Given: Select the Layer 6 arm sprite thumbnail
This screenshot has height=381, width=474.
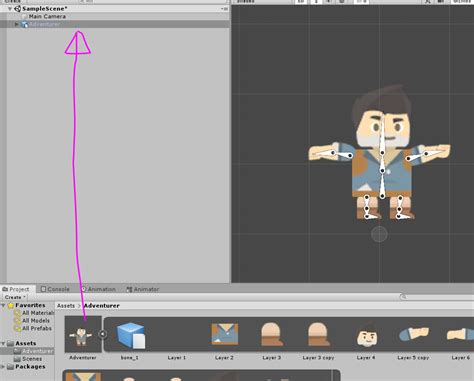Looking at the screenshot, I should (x=461, y=334).
